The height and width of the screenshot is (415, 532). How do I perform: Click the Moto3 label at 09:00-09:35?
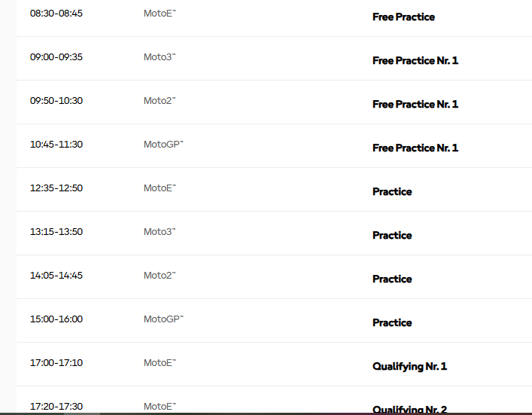pyautogui.click(x=160, y=56)
